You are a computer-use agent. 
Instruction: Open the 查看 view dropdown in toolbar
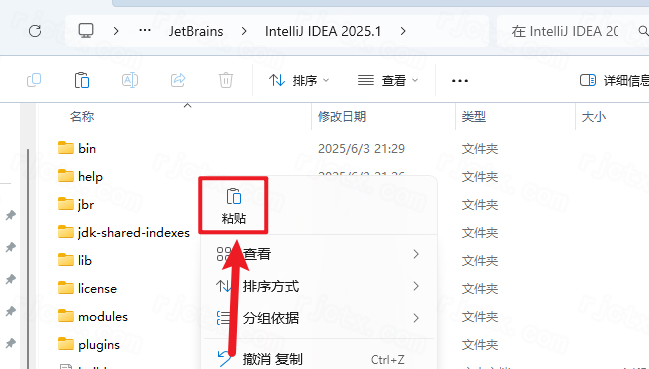(x=388, y=80)
